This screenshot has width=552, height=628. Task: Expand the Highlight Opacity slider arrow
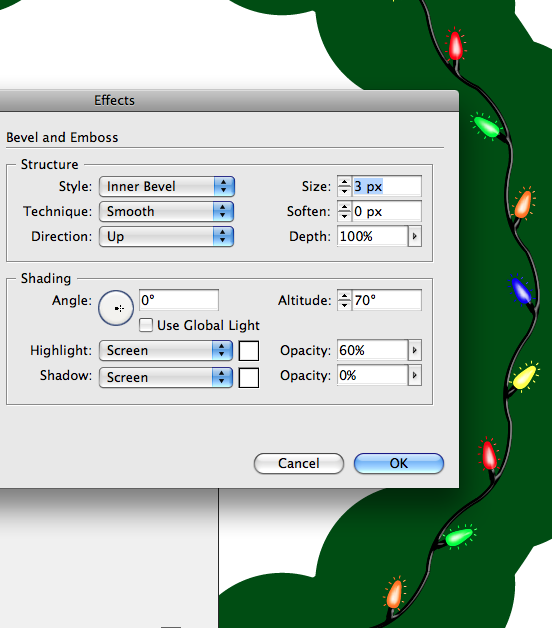415,350
